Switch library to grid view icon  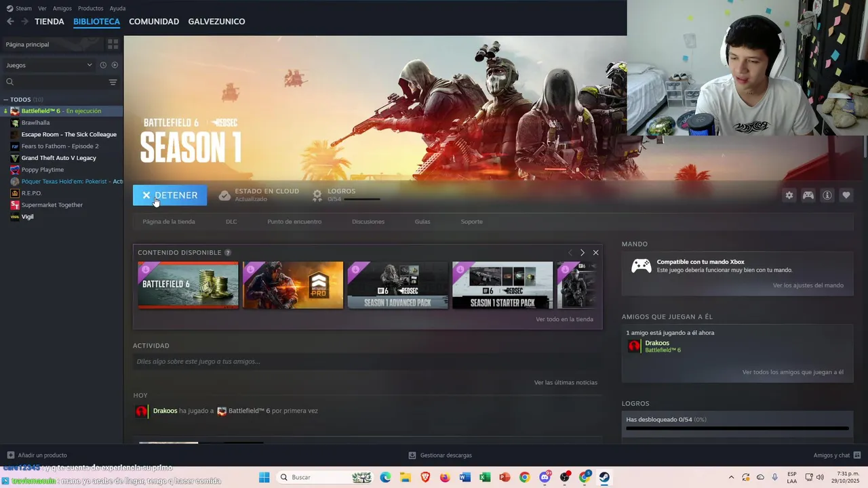click(x=113, y=44)
